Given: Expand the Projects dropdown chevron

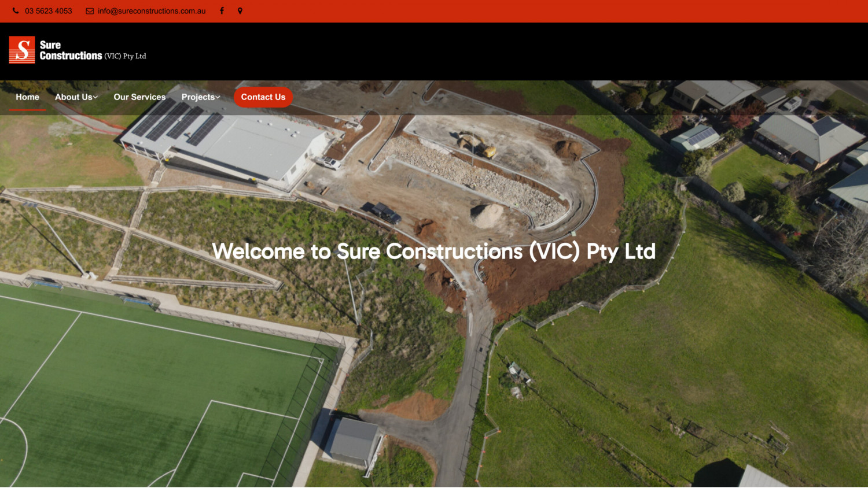Looking at the screenshot, I should point(218,97).
